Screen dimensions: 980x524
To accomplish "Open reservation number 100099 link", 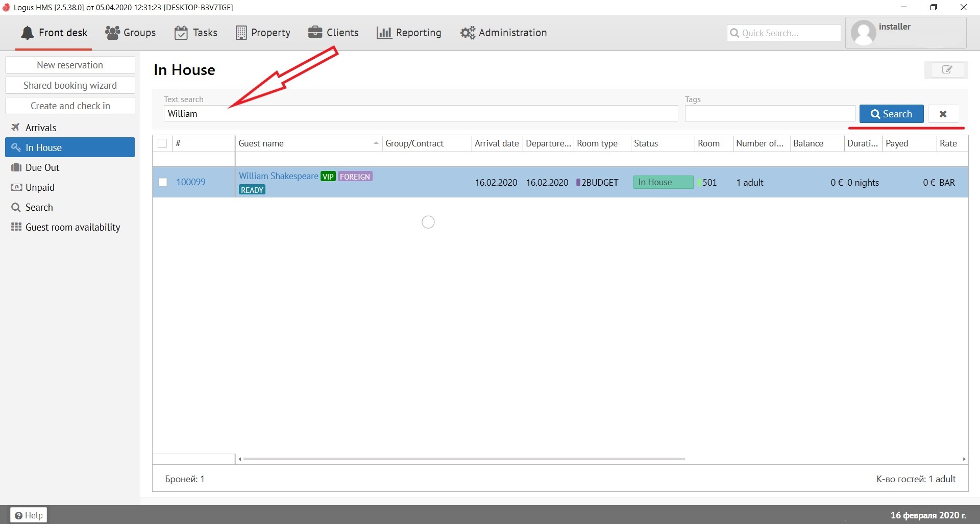I will 191,182.
